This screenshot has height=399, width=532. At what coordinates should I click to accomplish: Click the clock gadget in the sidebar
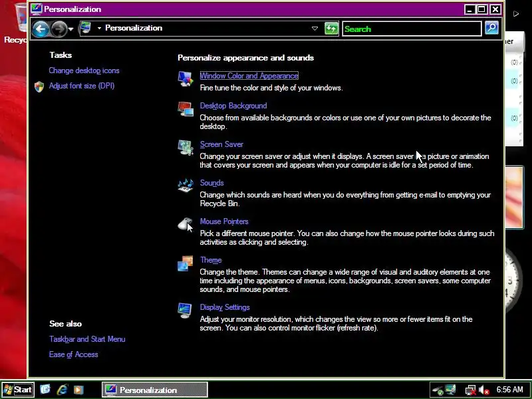513,281
